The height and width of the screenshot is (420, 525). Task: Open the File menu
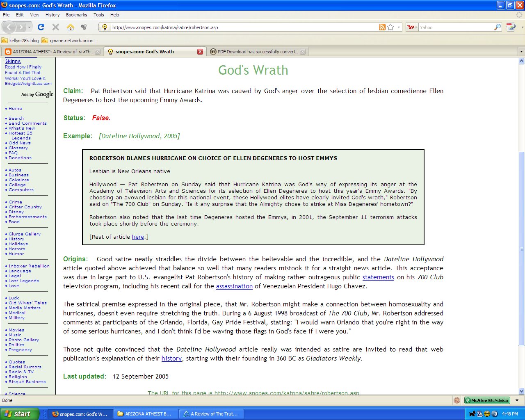[6, 15]
